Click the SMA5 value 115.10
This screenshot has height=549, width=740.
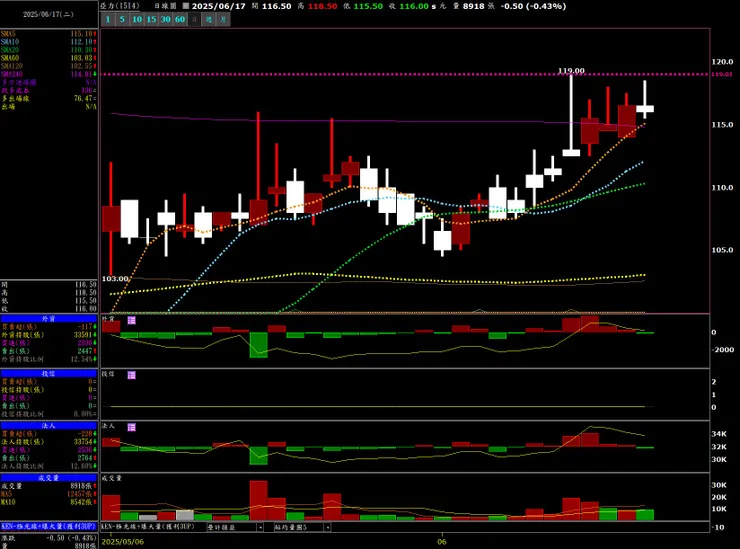pyautogui.click(x=82, y=34)
